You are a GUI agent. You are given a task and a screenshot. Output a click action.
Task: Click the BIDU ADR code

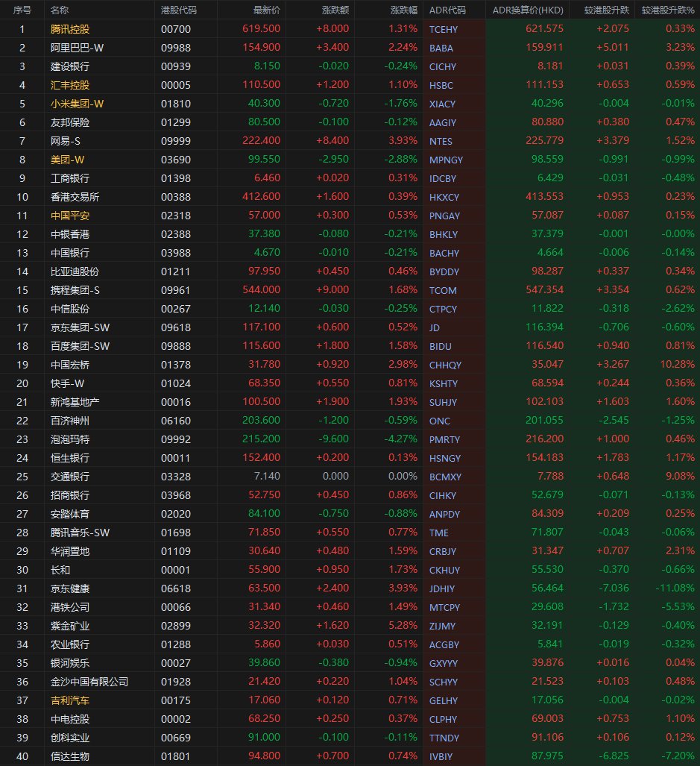point(441,346)
